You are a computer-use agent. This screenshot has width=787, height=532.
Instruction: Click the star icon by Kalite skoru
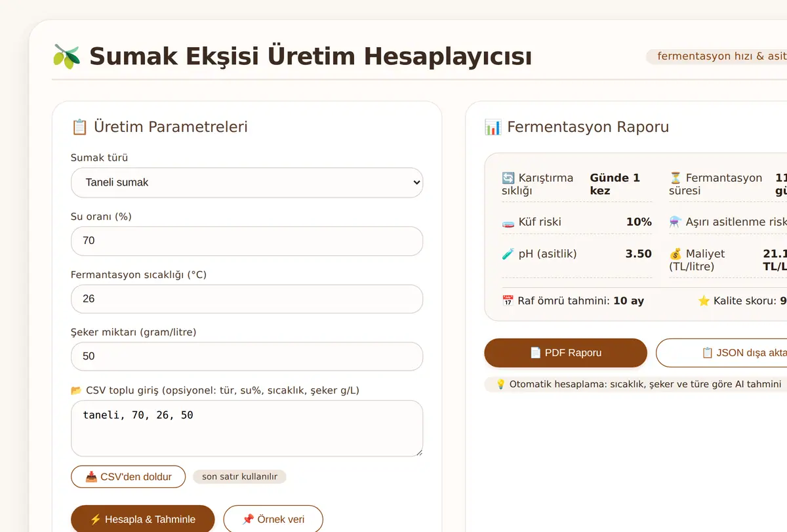point(704,300)
